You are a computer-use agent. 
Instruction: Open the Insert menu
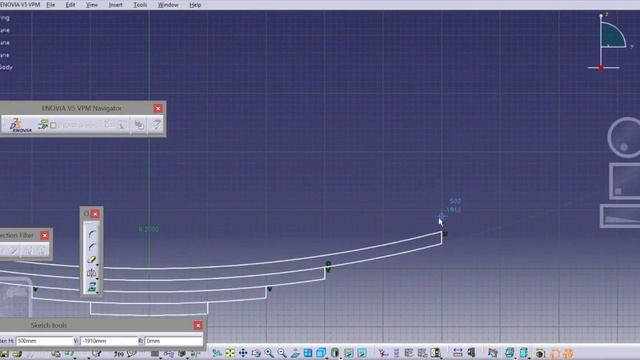point(116,5)
